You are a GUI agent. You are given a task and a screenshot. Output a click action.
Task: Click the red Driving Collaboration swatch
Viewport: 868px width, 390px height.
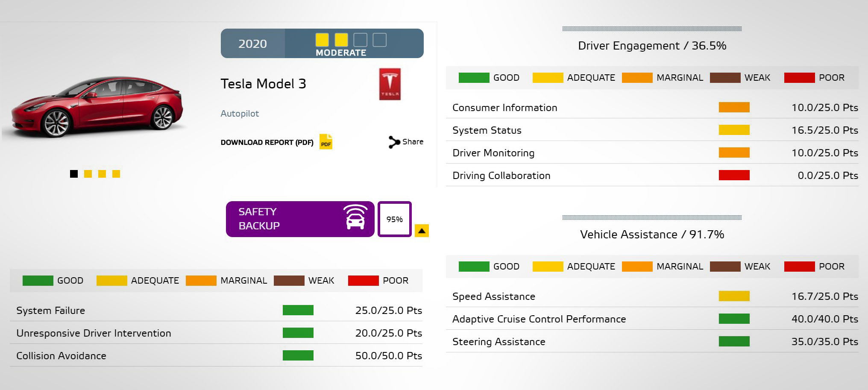coord(734,175)
